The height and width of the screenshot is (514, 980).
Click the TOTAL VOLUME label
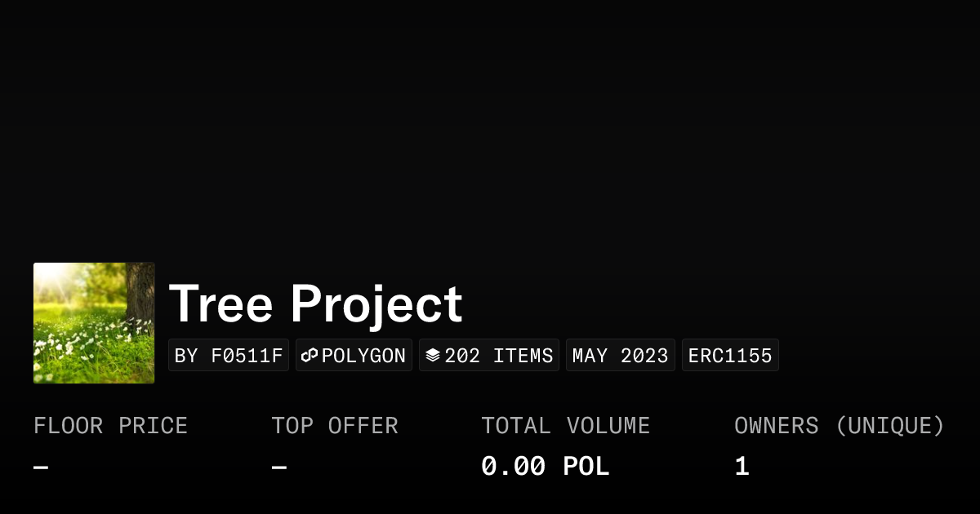pyautogui.click(x=565, y=426)
